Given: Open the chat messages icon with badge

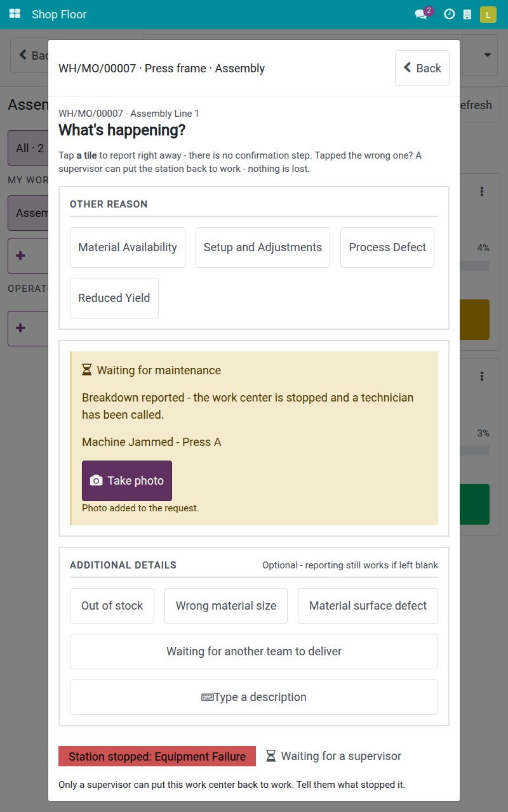Looking at the screenshot, I should (423, 13).
